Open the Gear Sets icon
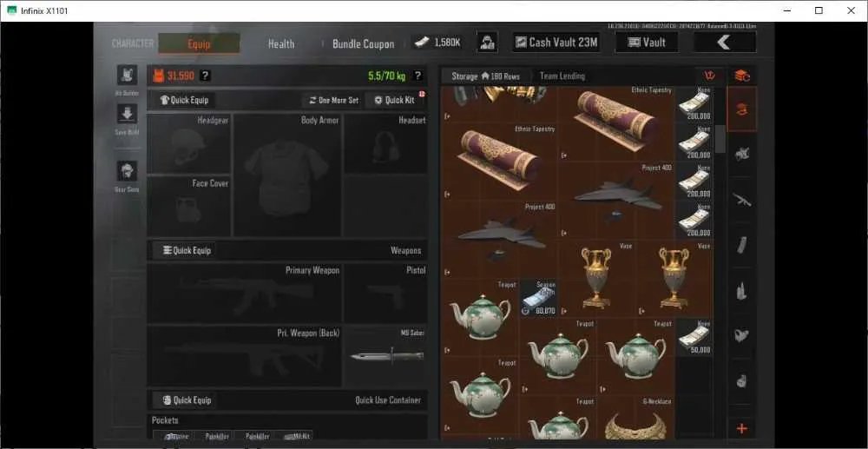The height and width of the screenshot is (449, 868). 127,171
